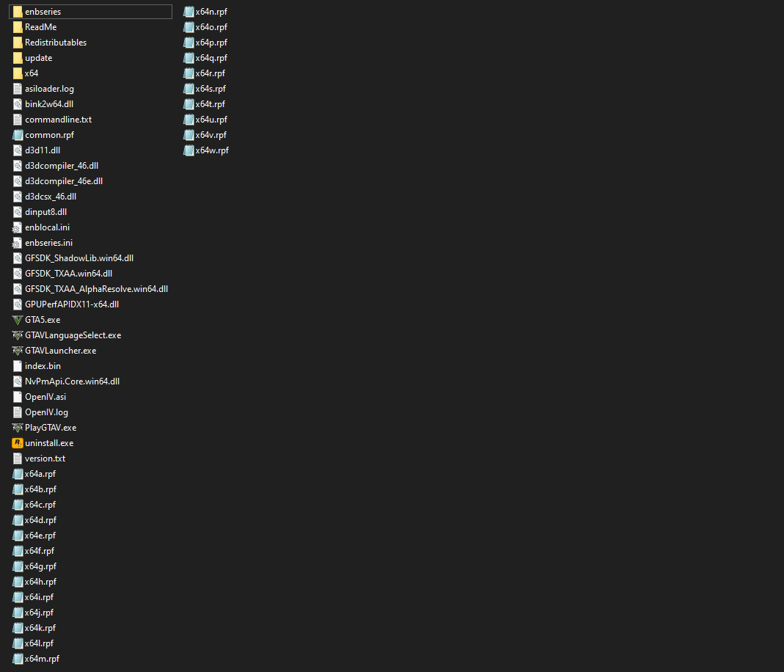Viewport: 784px width, 672px height.
Task: Select the uninstall.exe Rockstar icon
Action: (18, 443)
